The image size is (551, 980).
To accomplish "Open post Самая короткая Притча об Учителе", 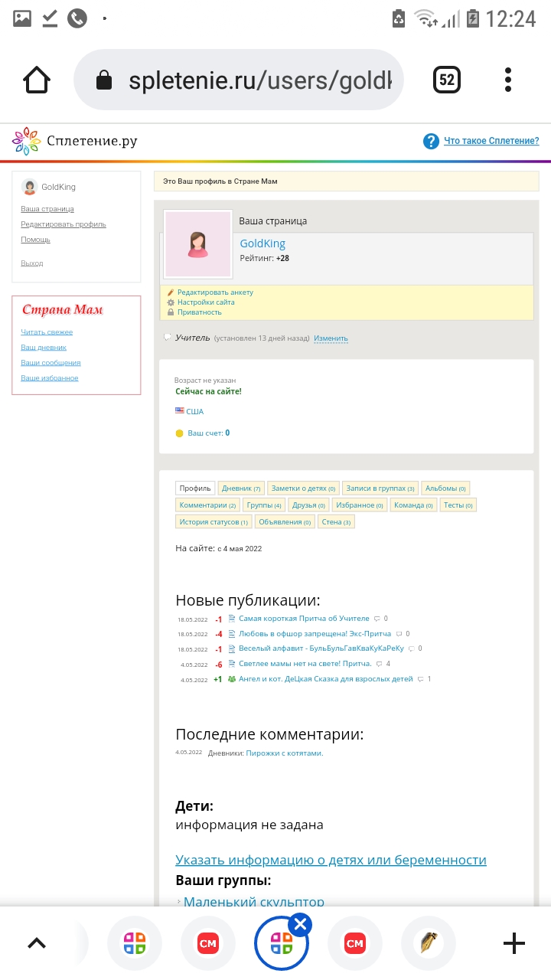I will click(304, 618).
